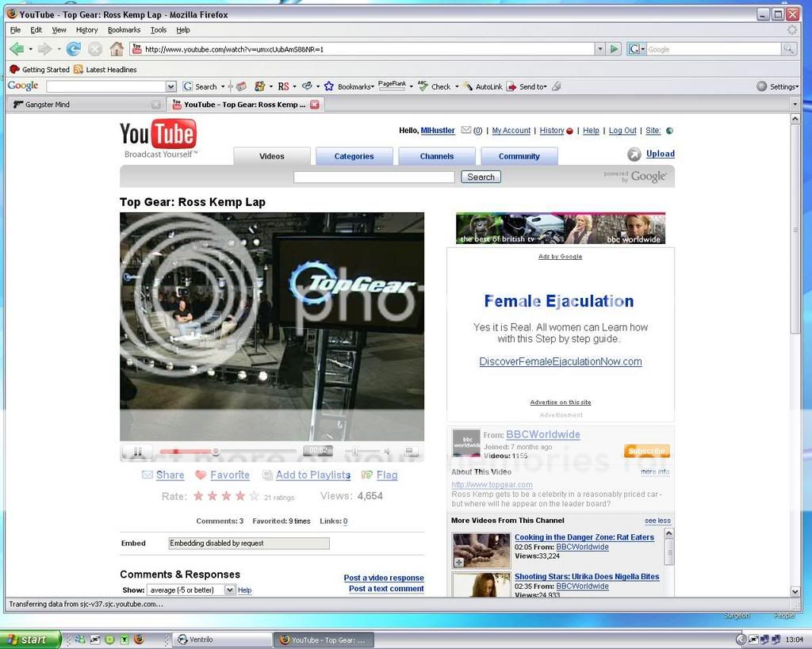Open the Latest Headlines feed bookmark
812x649 pixels.
[105, 70]
